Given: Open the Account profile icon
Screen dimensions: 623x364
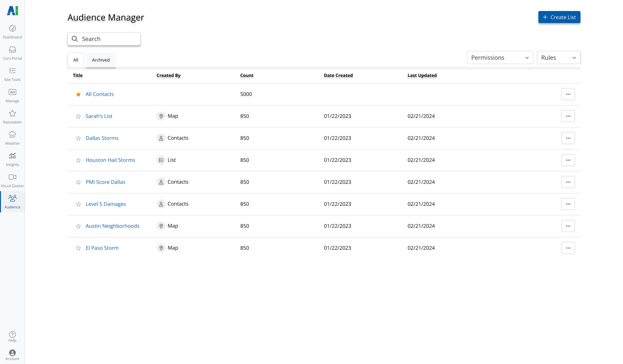Looking at the screenshot, I should pyautogui.click(x=12, y=353).
